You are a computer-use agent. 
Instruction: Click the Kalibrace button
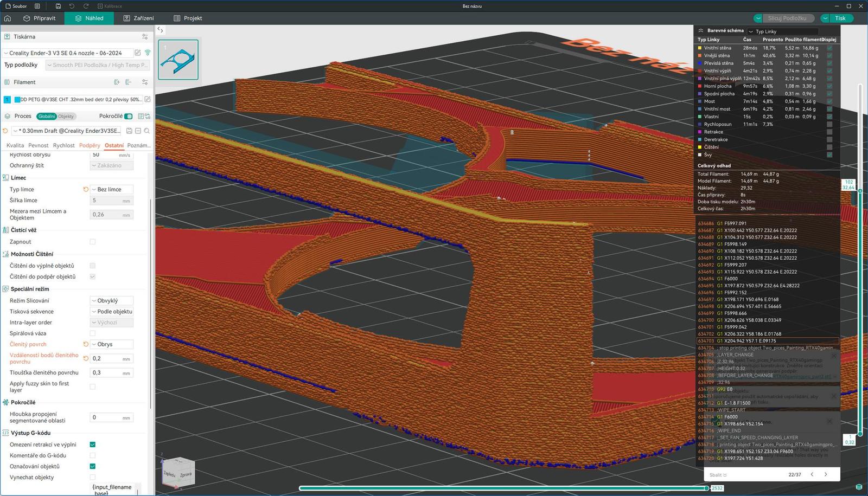pos(110,6)
